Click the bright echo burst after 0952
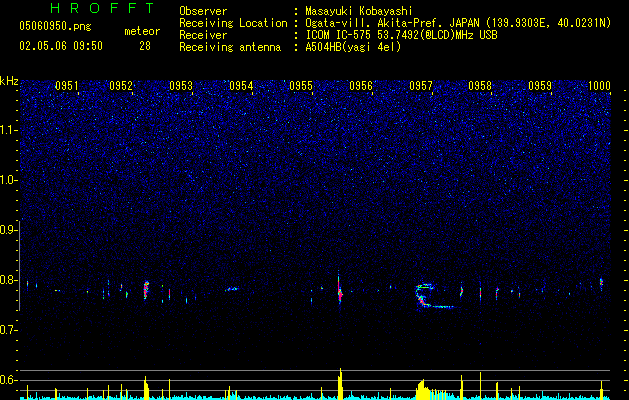Screen dimensions: 629x400 (146, 290)
